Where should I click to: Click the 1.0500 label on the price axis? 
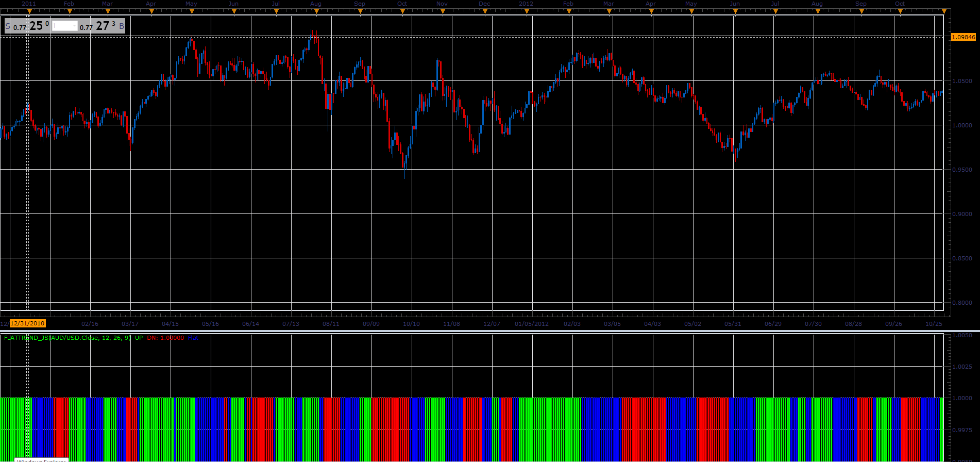coord(962,81)
